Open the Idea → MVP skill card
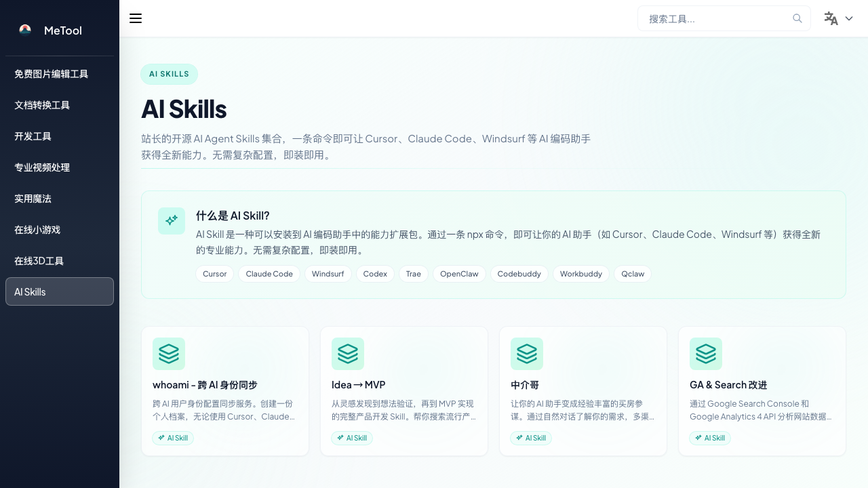Image resolution: width=868 pixels, height=488 pixels. [x=404, y=391]
